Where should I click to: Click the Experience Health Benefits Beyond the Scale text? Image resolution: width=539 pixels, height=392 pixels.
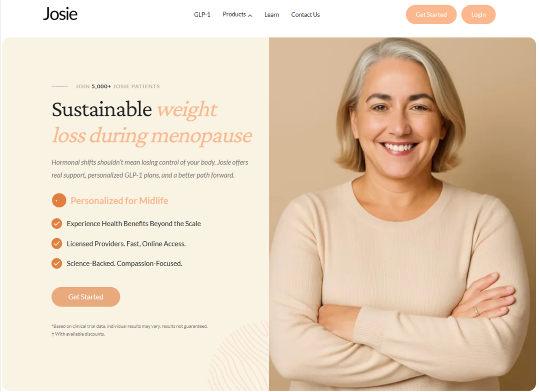tap(134, 223)
